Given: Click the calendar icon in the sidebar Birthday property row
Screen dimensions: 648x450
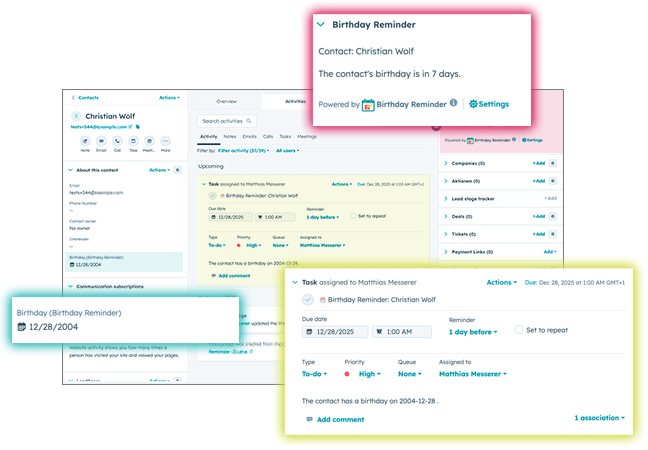Looking at the screenshot, I should (x=72, y=264).
